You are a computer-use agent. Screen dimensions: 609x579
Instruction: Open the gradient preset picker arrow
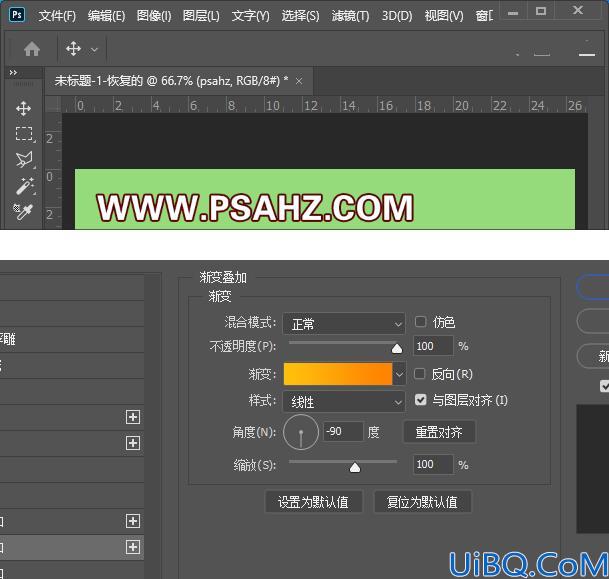pos(399,374)
